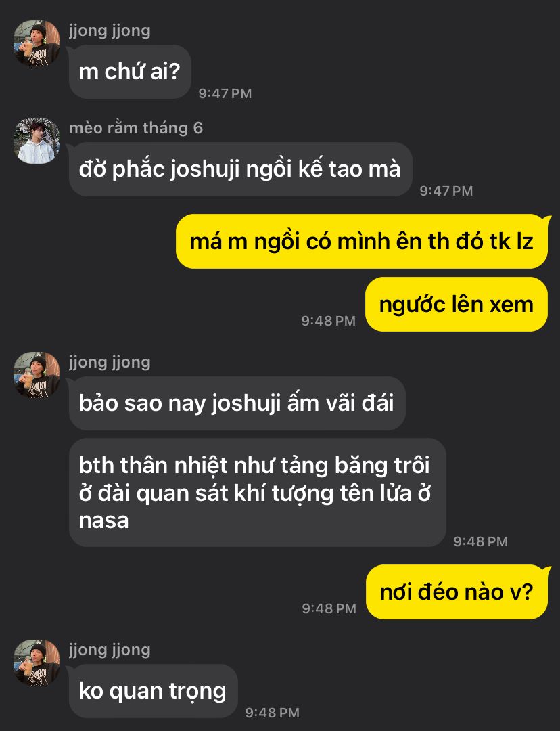Tap the long 'bth thân nhiệt như tảng băng' message

[258, 493]
